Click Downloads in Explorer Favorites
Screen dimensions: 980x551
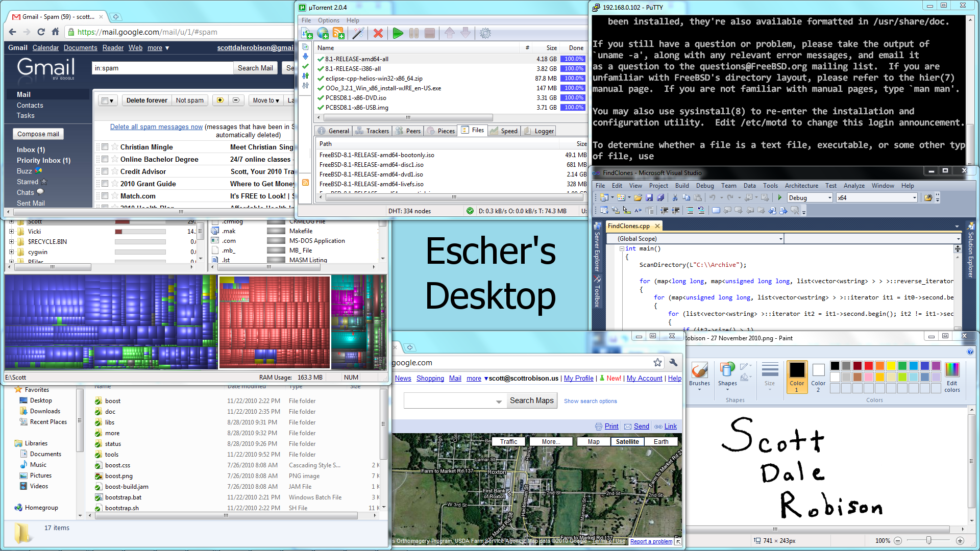pos(45,411)
